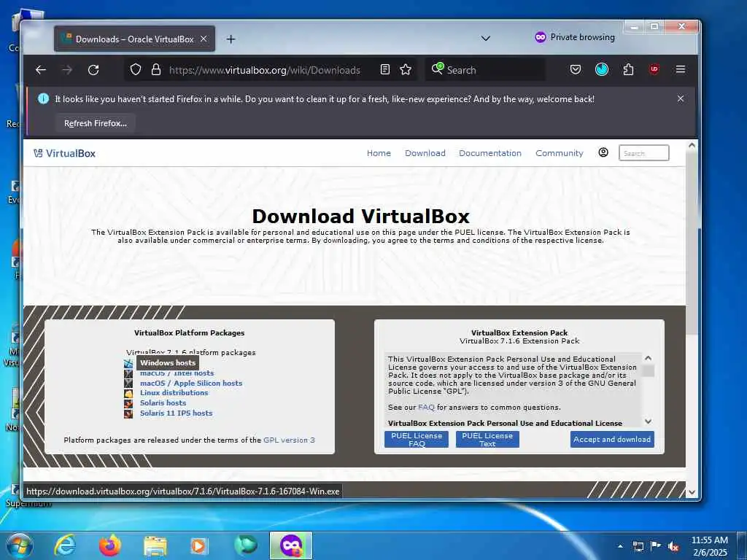Click the Solaris 11 IPS hosts icon
The width and height of the screenshot is (747, 560).
pyautogui.click(x=128, y=413)
